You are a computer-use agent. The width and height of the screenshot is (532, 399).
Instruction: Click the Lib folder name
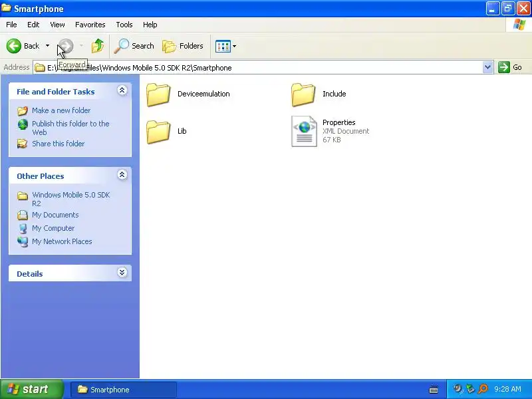point(182,131)
